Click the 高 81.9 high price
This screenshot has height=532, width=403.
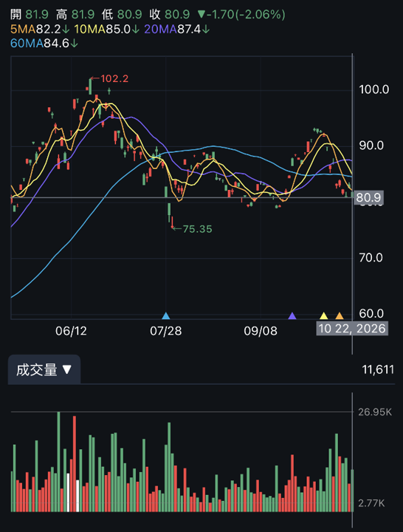75,15
